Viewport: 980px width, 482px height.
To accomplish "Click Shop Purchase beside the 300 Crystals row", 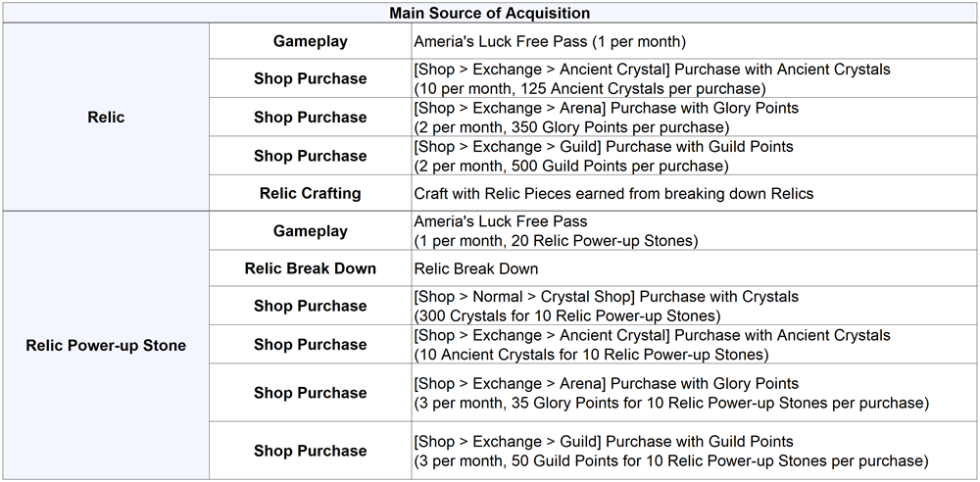I will (x=310, y=306).
